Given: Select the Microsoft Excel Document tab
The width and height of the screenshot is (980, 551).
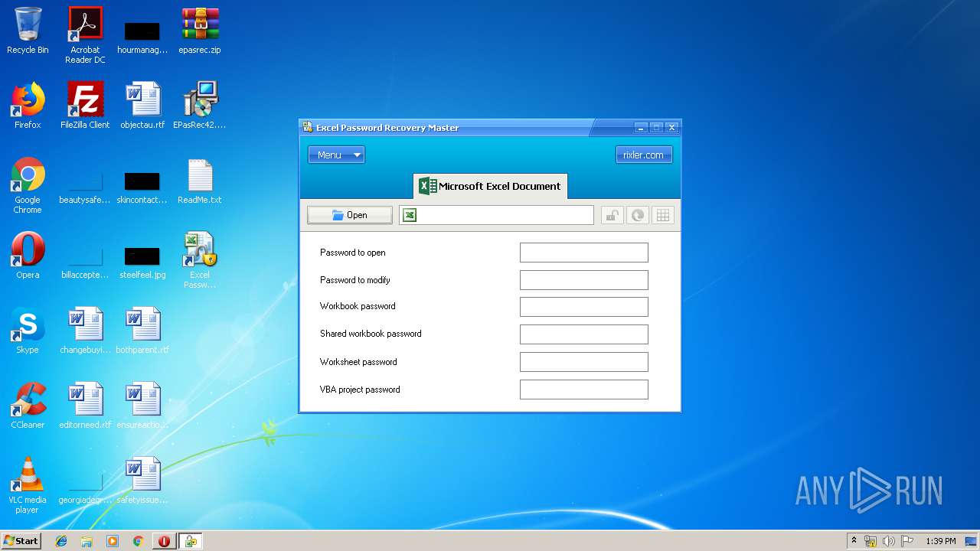Looking at the screenshot, I should 491,186.
